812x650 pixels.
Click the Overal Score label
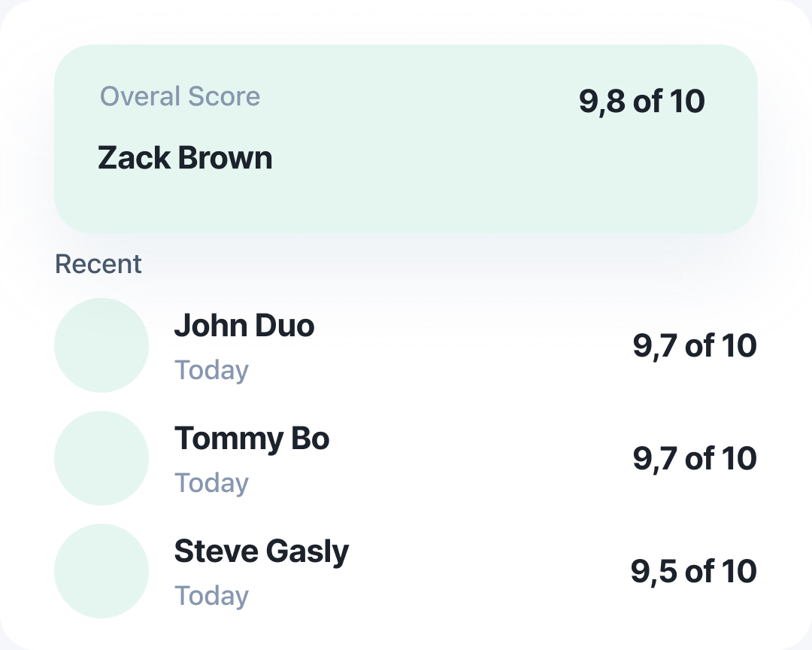(180, 96)
